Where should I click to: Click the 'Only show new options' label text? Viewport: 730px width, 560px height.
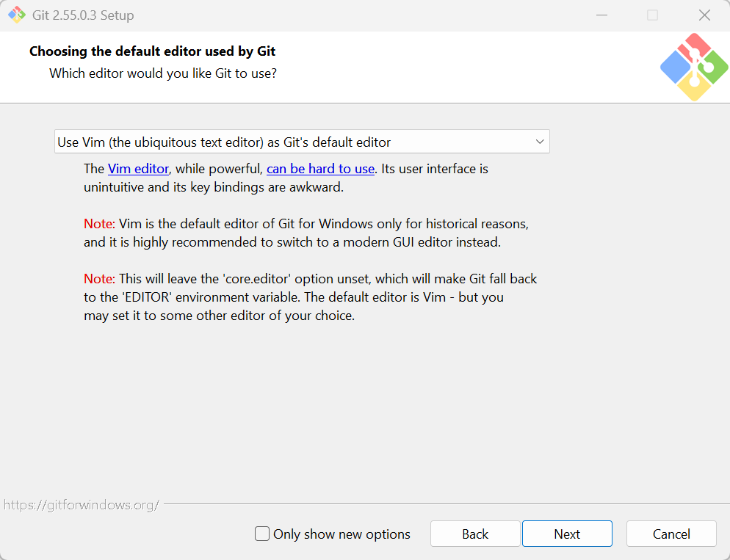click(x=341, y=534)
